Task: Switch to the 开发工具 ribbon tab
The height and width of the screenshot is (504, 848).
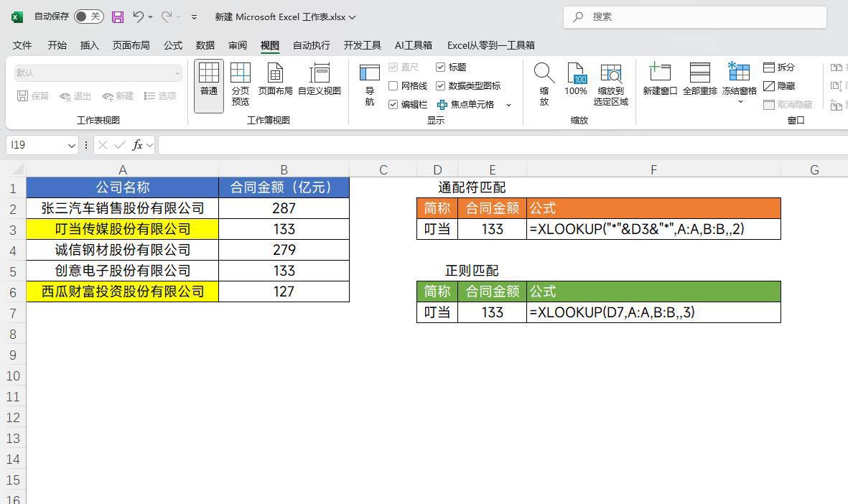Action: click(362, 45)
